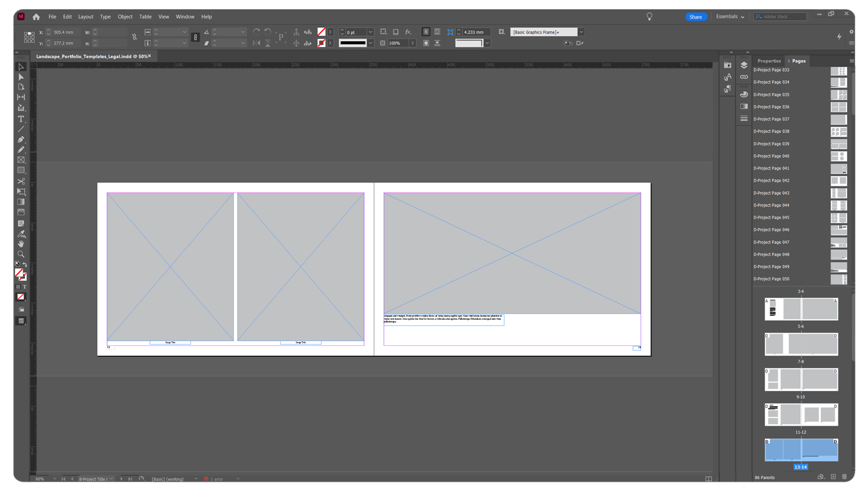Viewport: 868px width, 490px height.
Task: Open the Links panel icon
Action: pos(744,77)
